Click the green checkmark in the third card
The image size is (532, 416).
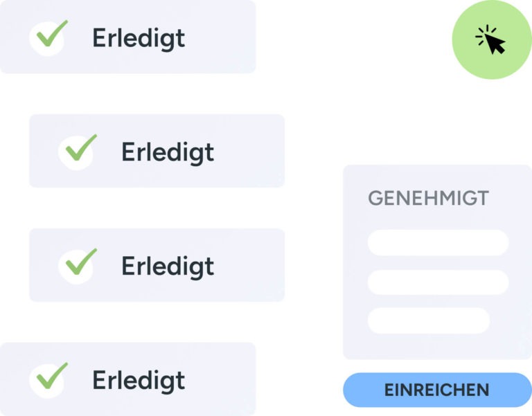click(80, 263)
